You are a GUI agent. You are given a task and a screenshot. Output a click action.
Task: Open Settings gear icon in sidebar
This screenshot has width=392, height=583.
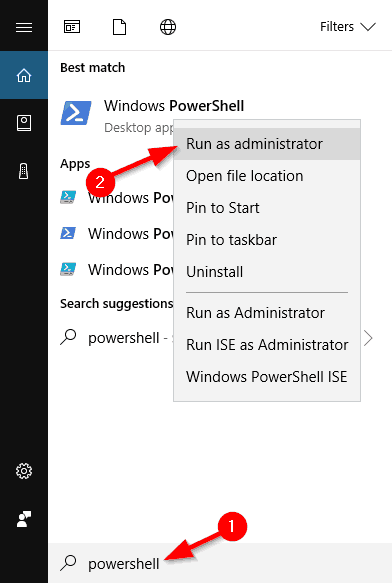pyautogui.click(x=24, y=471)
